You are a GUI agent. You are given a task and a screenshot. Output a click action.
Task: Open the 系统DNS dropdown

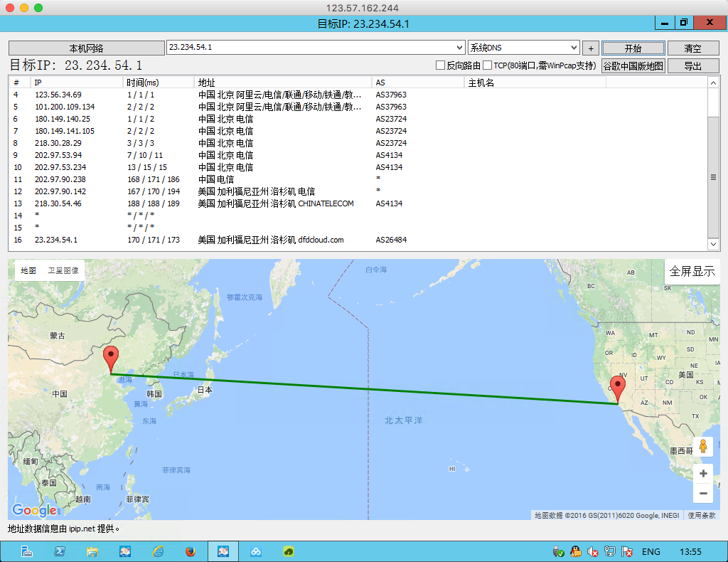[x=573, y=48]
